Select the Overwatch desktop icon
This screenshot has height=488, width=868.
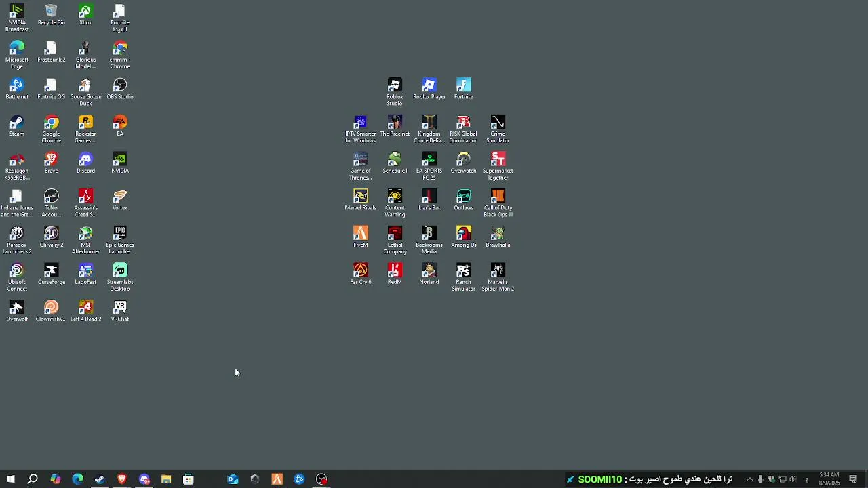[x=464, y=163]
